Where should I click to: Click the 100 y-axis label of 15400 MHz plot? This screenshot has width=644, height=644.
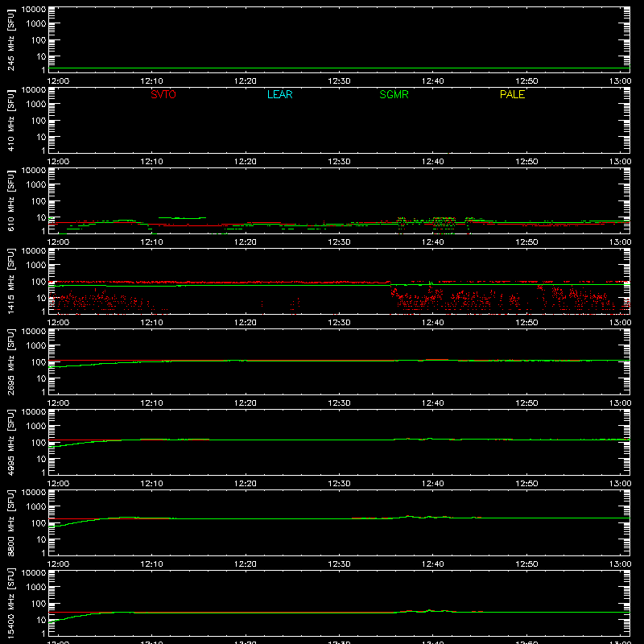point(39,604)
